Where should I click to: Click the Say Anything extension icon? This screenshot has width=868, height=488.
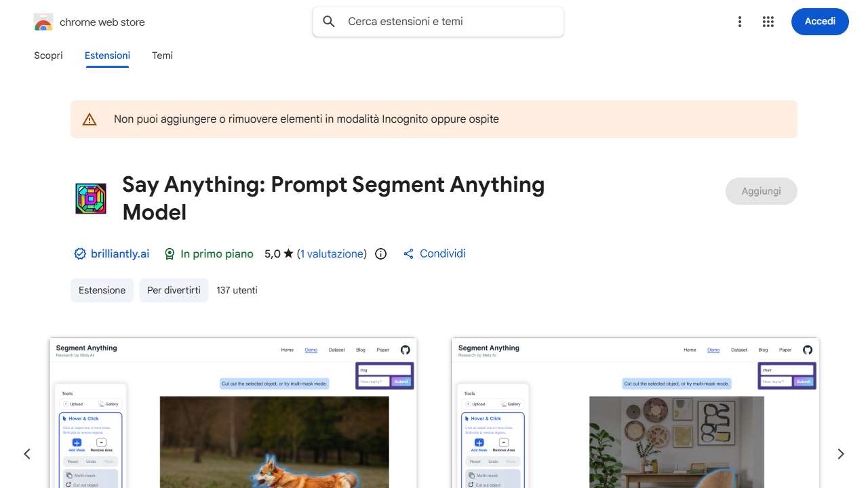[91, 199]
